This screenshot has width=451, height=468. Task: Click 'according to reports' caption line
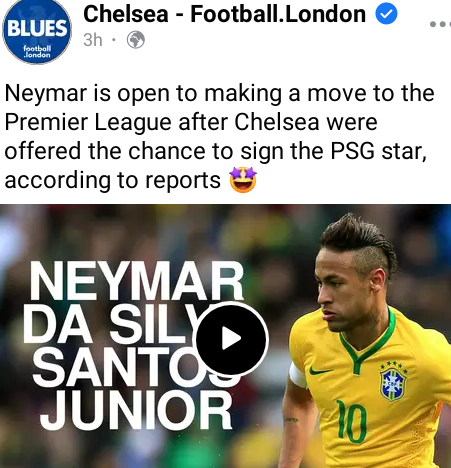(x=112, y=181)
